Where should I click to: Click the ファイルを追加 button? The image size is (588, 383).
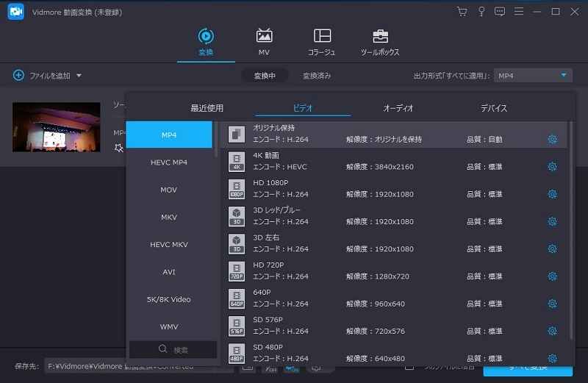[42, 76]
